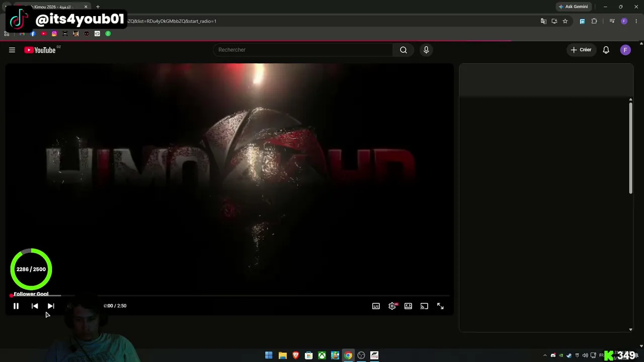This screenshot has height=362, width=644.
Task: Open Steam from the system tray
Action: (569, 355)
